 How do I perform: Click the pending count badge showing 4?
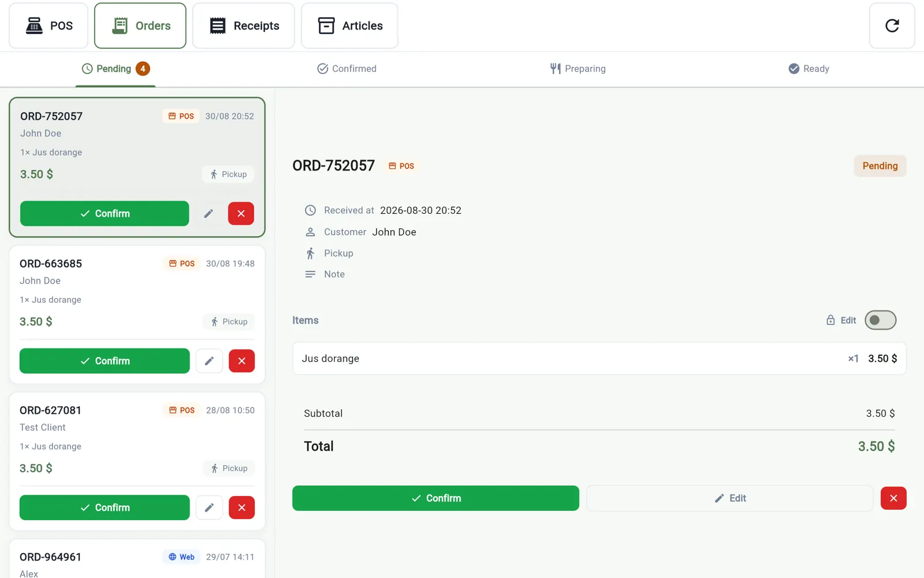(x=143, y=69)
